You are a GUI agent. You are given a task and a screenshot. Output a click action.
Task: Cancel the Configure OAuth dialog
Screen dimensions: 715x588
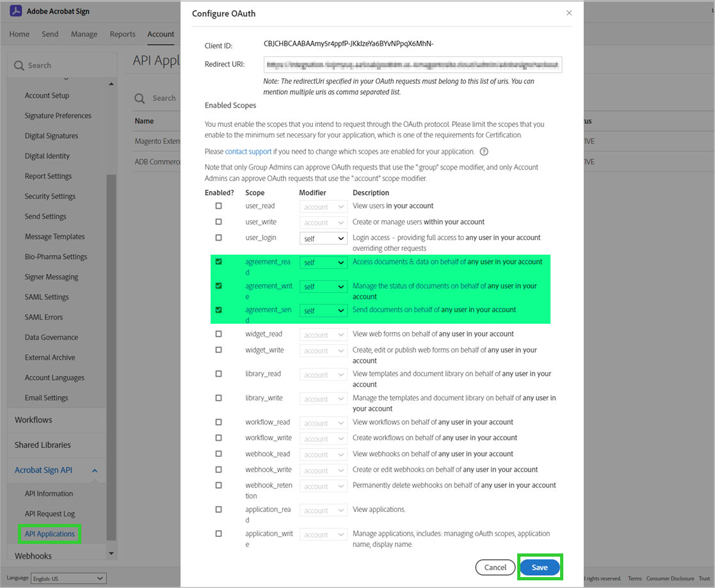coord(495,568)
